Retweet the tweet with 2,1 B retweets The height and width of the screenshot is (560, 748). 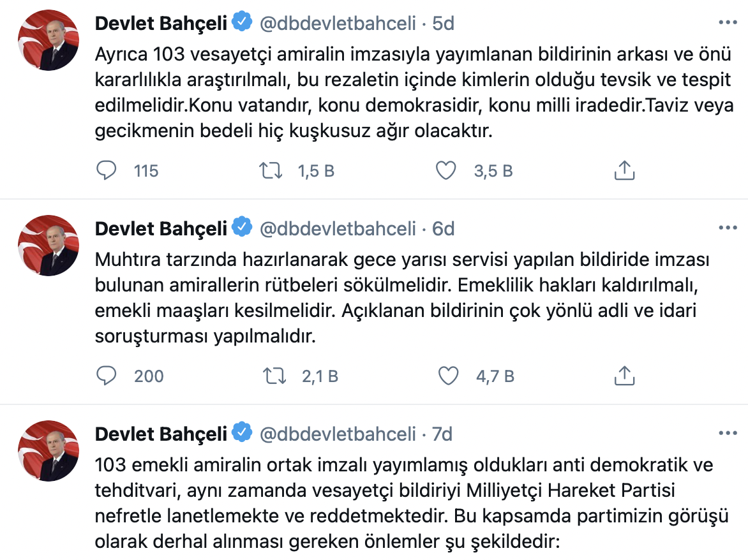coord(276,376)
